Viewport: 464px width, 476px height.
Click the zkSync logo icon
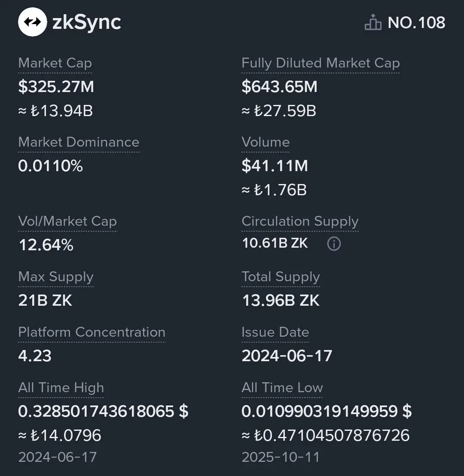tap(33, 22)
